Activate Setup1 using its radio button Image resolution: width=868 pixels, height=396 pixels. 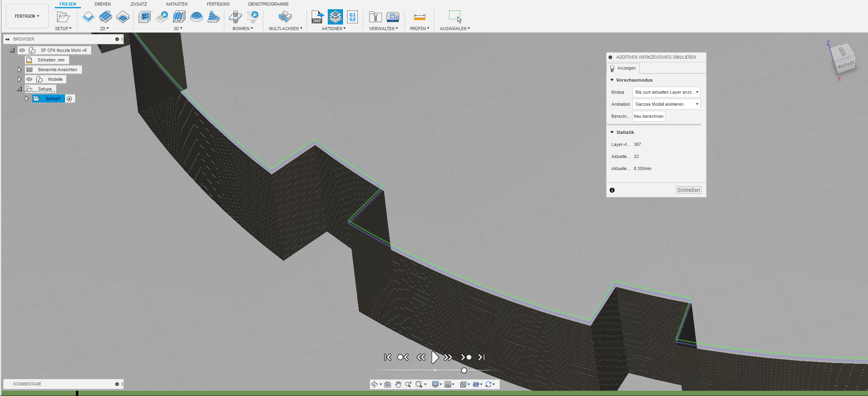point(69,98)
